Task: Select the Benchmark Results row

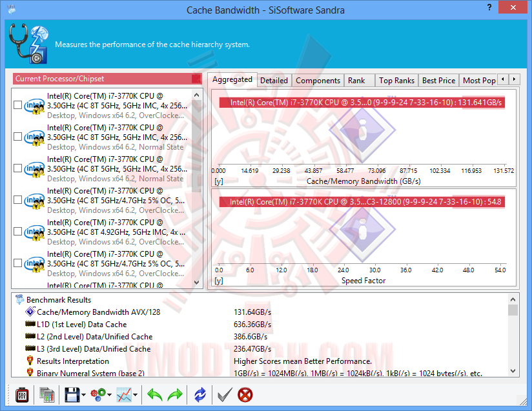Action: [260, 300]
